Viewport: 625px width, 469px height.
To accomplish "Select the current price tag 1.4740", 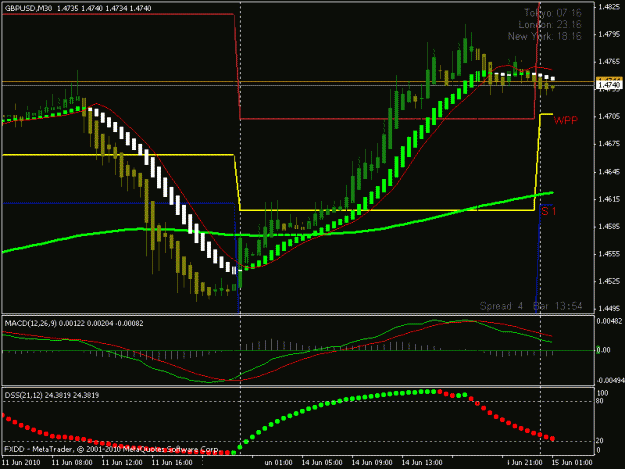I will 609,85.
